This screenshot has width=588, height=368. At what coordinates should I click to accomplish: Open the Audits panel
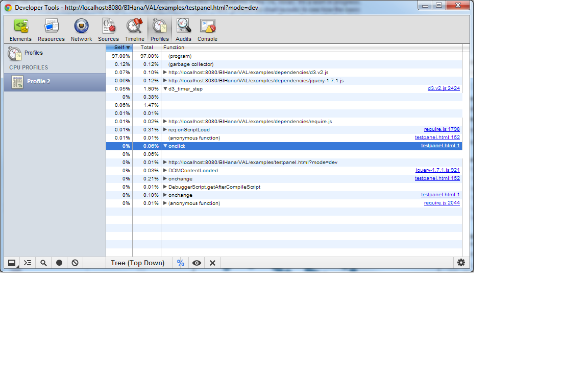coord(183,30)
